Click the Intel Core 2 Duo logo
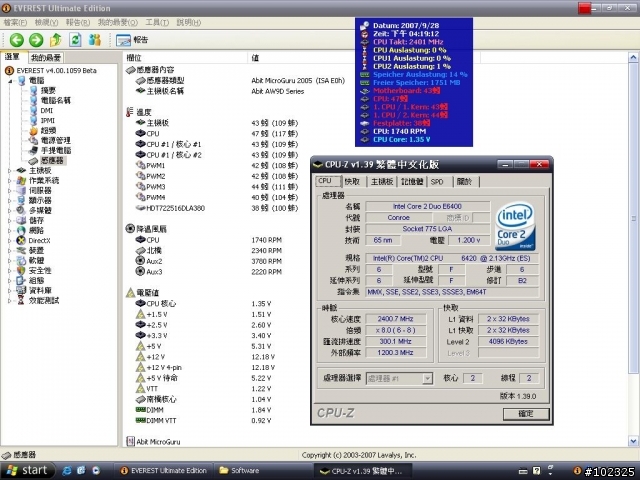Image resolution: width=640 pixels, height=480 pixels. point(515,226)
